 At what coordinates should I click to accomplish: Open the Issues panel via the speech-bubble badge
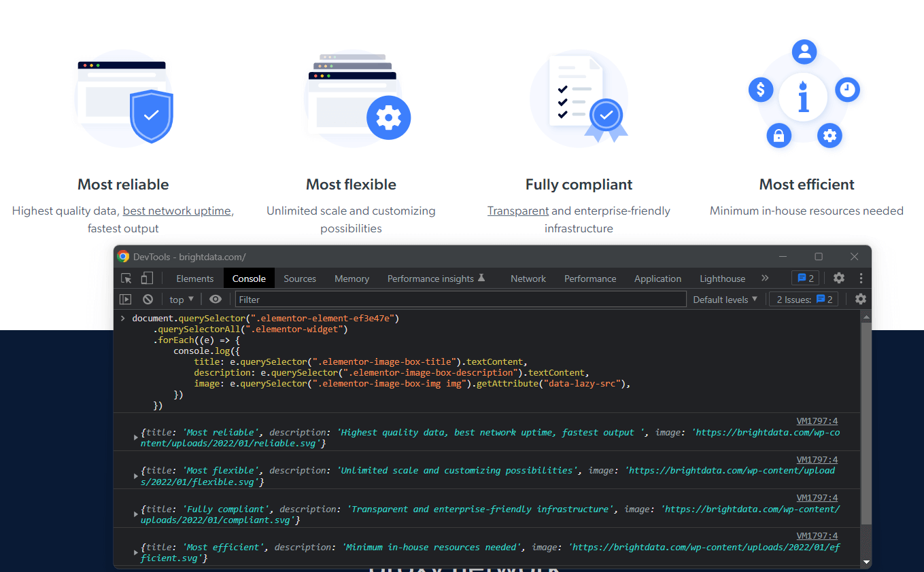pyautogui.click(x=805, y=278)
